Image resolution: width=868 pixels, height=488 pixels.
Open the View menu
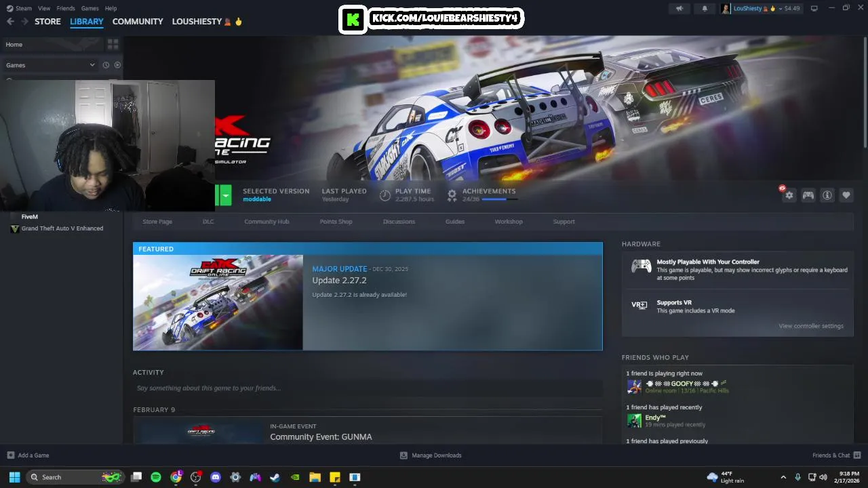tap(44, 8)
